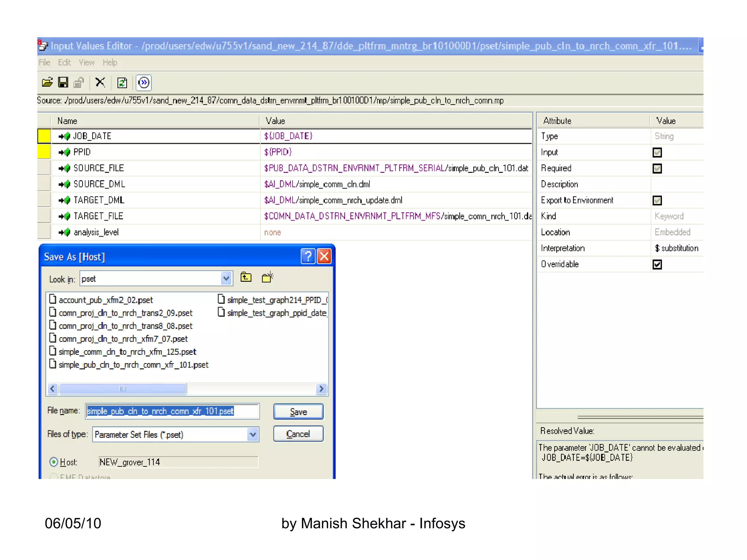Click the Save As help question icon
Viewport: 747px width, 560px height.
pos(308,256)
